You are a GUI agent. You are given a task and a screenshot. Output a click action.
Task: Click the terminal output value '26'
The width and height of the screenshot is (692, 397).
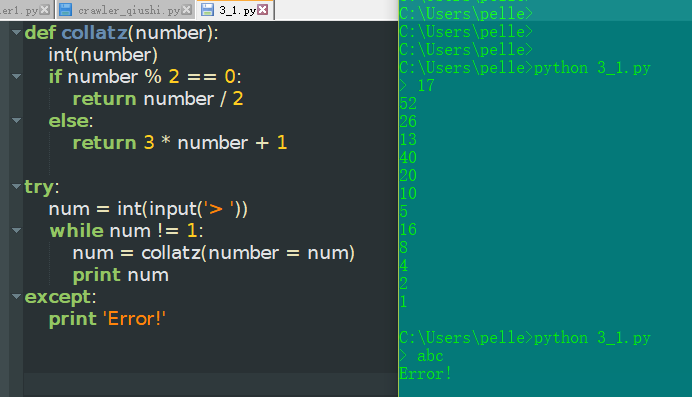tap(408, 122)
